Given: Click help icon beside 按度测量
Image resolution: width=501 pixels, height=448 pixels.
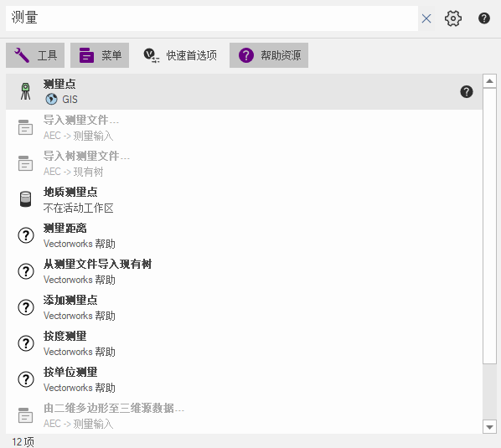Looking at the screenshot, I should (x=26, y=343).
